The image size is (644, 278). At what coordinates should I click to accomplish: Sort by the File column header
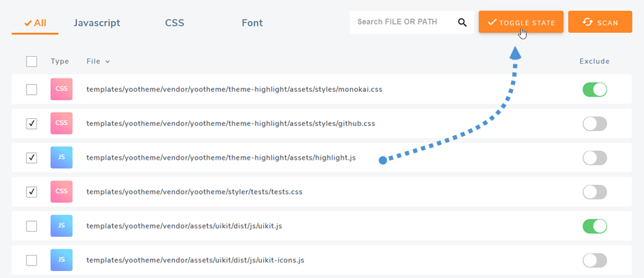98,62
